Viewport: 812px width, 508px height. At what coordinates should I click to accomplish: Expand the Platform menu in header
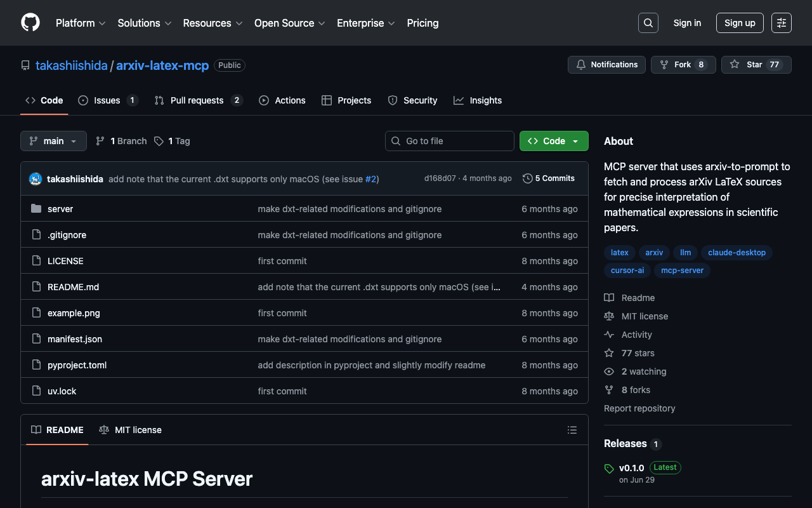[81, 23]
